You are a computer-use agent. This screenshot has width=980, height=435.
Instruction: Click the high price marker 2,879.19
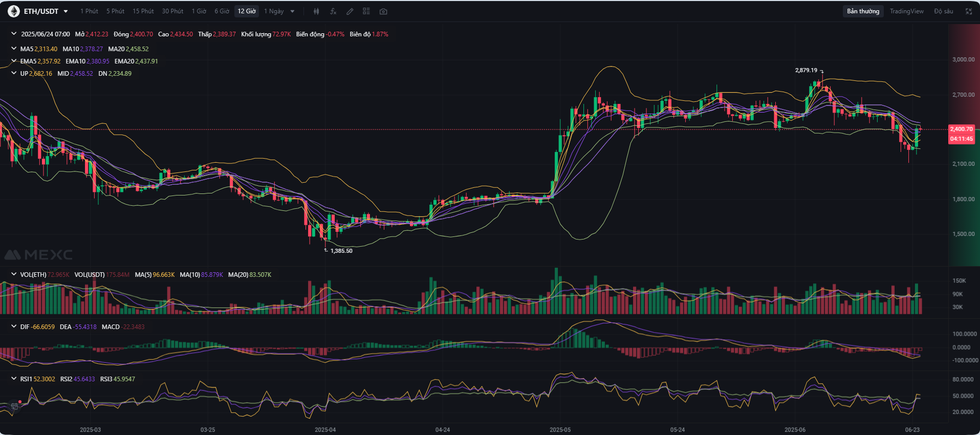[x=806, y=70]
